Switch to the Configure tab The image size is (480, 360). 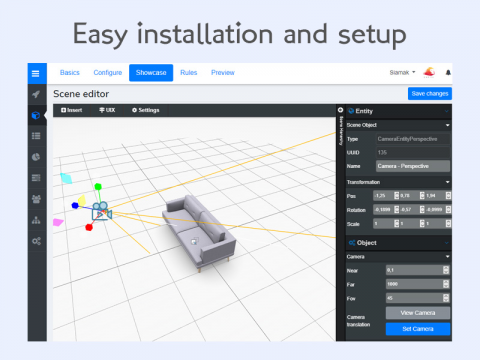108,73
